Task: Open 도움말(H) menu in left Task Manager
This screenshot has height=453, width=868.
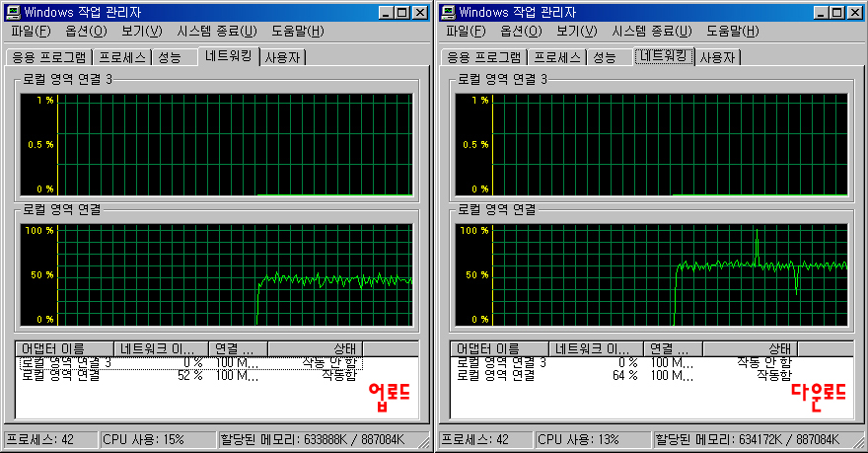Action: point(297,31)
